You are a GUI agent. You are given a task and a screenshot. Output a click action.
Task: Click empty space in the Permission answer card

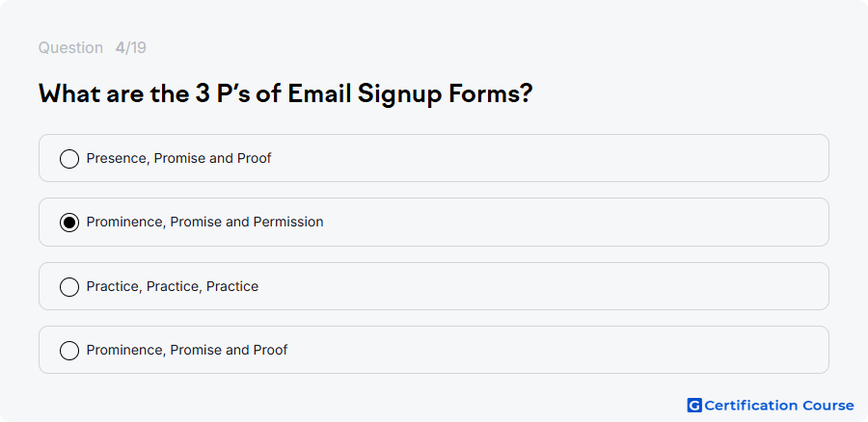pos(576,222)
